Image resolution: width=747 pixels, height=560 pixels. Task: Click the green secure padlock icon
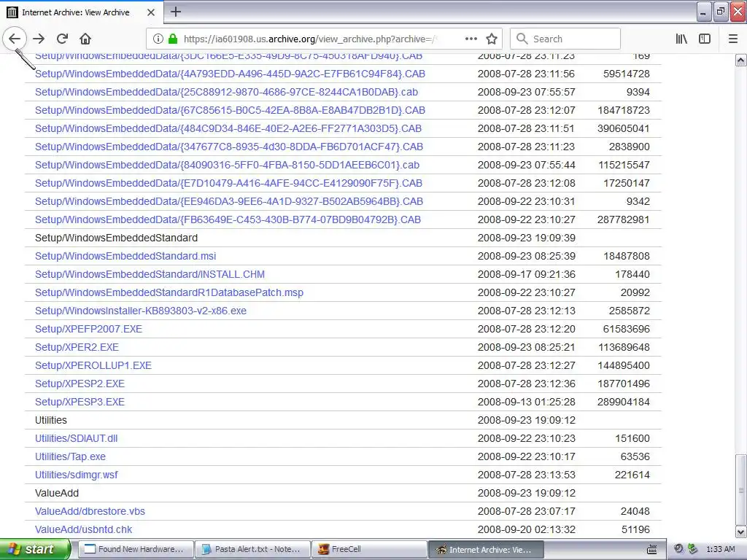click(173, 39)
